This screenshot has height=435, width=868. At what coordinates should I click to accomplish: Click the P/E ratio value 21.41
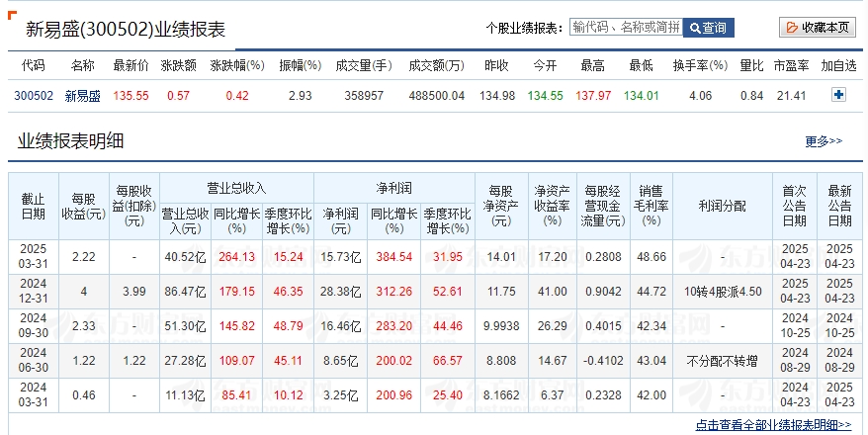(x=791, y=96)
